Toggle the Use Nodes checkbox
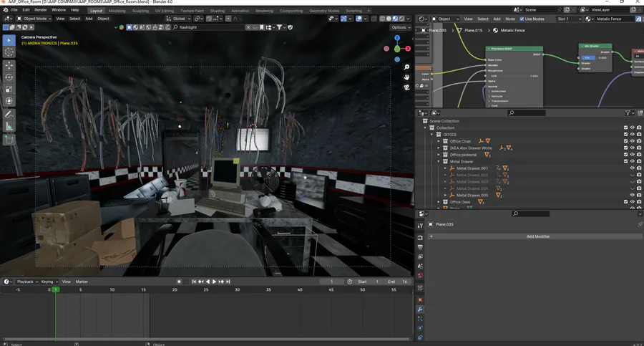The image size is (644, 346). (x=522, y=19)
